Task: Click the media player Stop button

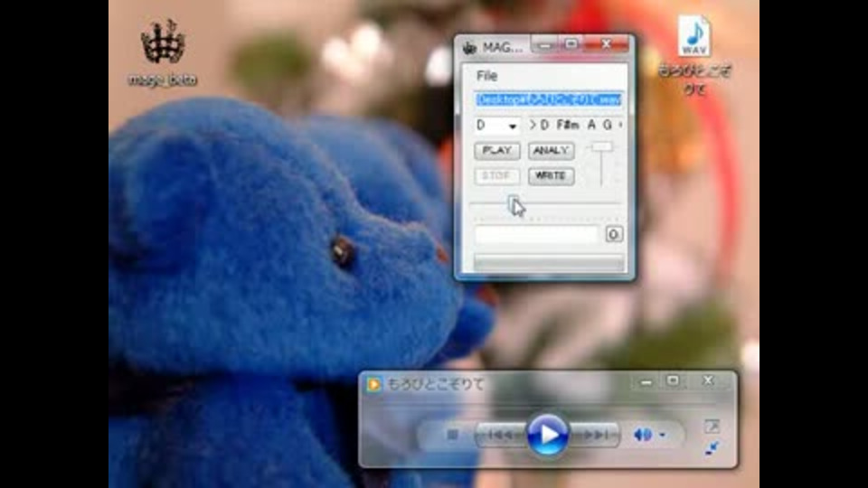Action: pyautogui.click(x=452, y=435)
